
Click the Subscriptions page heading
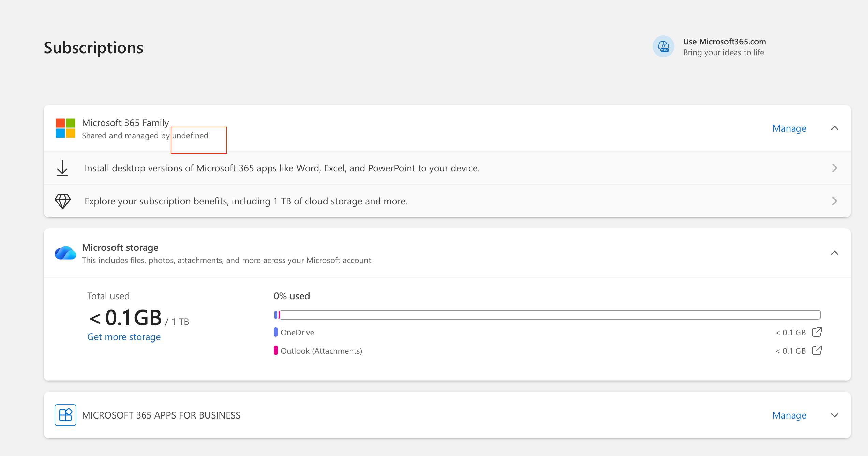(93, 48)
